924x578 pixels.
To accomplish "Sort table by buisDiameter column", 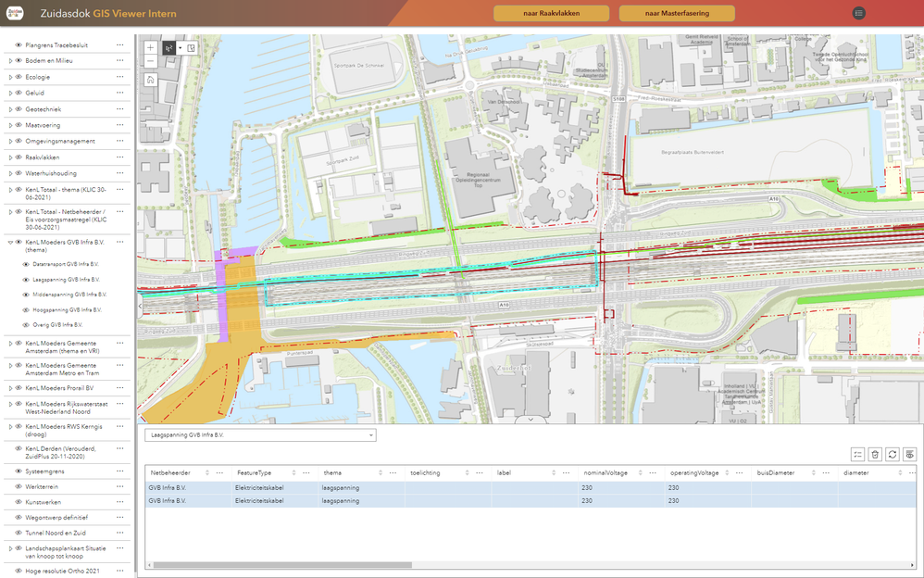I will [x=813, y=473].
